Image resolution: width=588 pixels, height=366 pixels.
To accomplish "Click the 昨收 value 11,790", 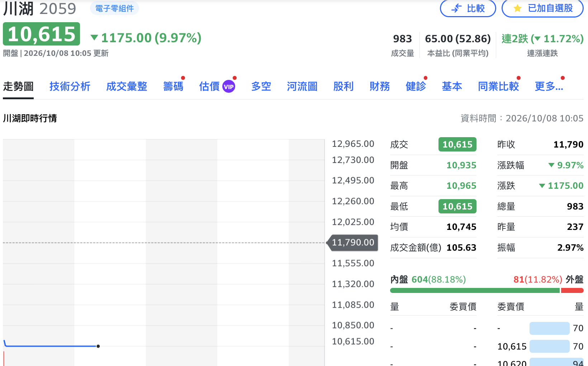I will pos(568,144).
